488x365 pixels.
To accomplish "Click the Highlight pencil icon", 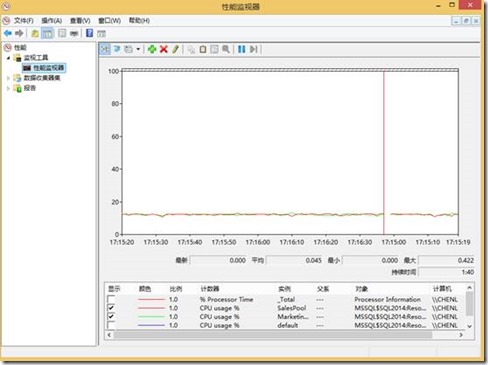I will pos(175,49).
